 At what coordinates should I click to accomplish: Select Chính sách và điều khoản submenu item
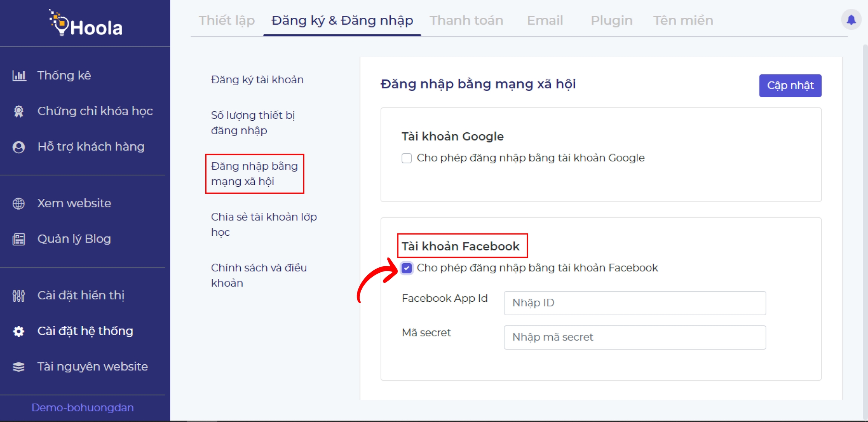(259, 275)
